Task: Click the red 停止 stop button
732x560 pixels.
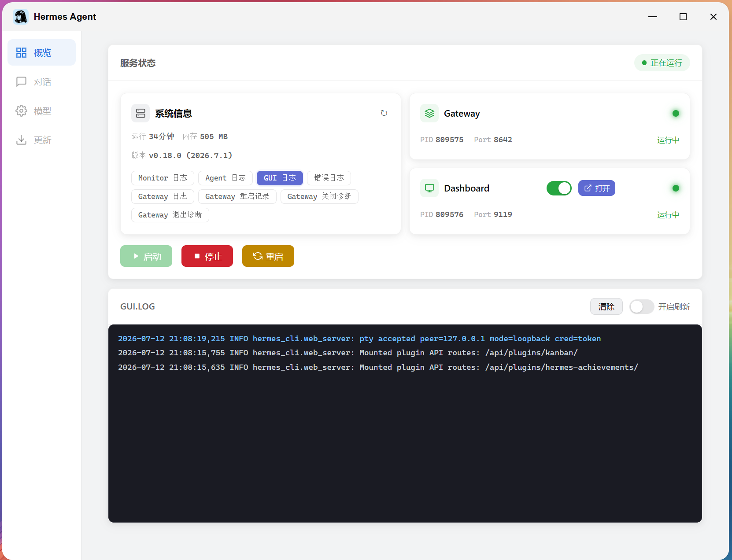Action: click(x=207, y=256)
